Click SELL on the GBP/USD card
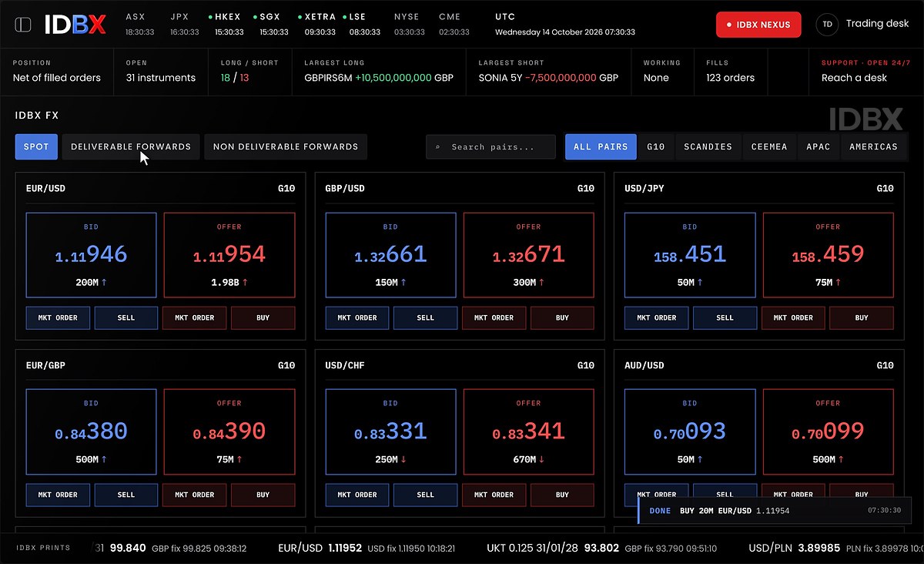The image size is (924, 564). pyautogui.click(x=426, y=317)
